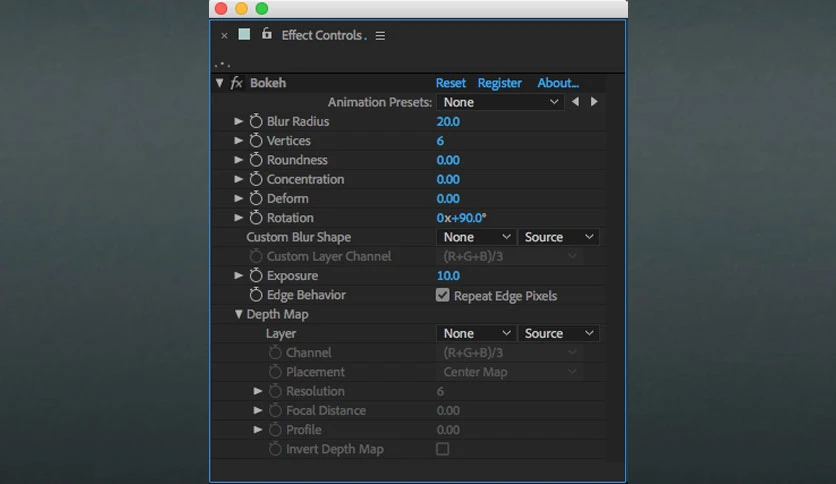Expand the Rotation property
Image resolution: width=836 pixels, height=484 pixels.
[x=238, y=217]
